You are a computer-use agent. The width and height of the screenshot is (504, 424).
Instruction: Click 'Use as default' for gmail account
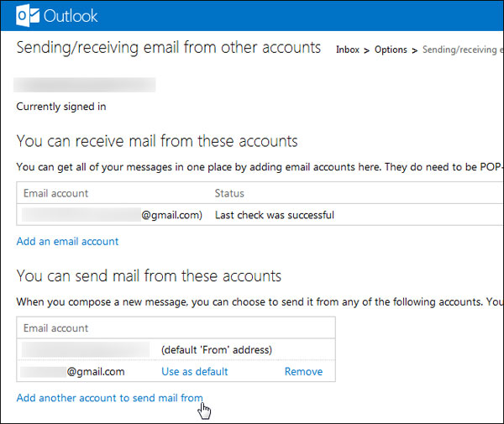click(195, 371)
